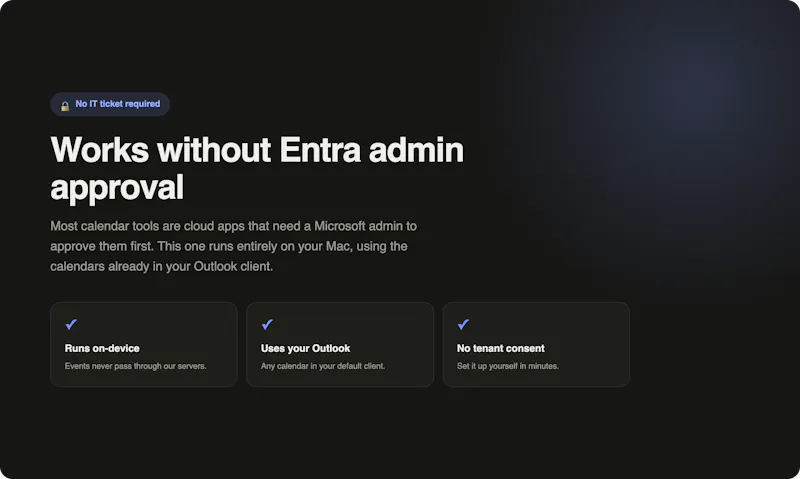Click the checkmark icon above Runs on-device
This screenshot has width=800, height=479.
(x=71, y=324)
